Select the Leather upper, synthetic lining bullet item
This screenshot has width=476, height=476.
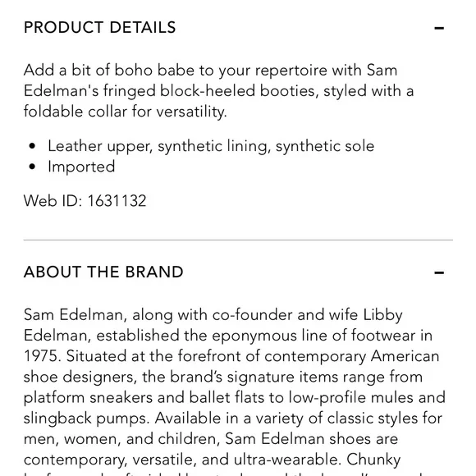tap(211, 146)
